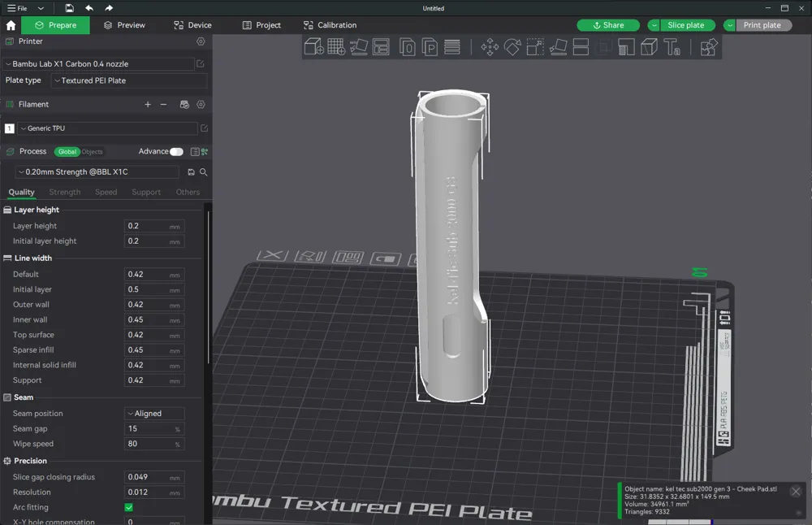
Task: Open the Slice plate options arrow
Action: 654,25
